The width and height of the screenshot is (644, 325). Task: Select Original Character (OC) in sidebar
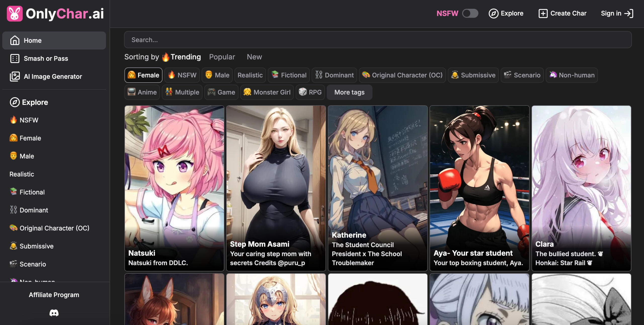click(x=50, y=228)
